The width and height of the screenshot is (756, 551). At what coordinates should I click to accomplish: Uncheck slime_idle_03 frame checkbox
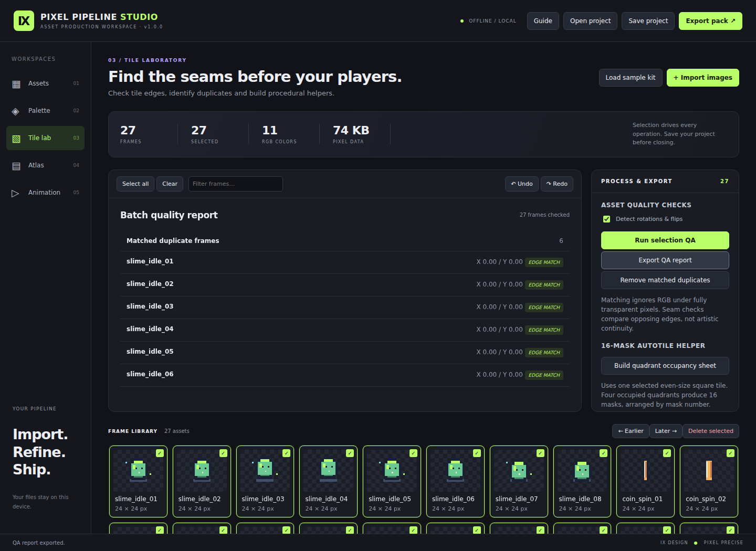(x=286, y=453)
